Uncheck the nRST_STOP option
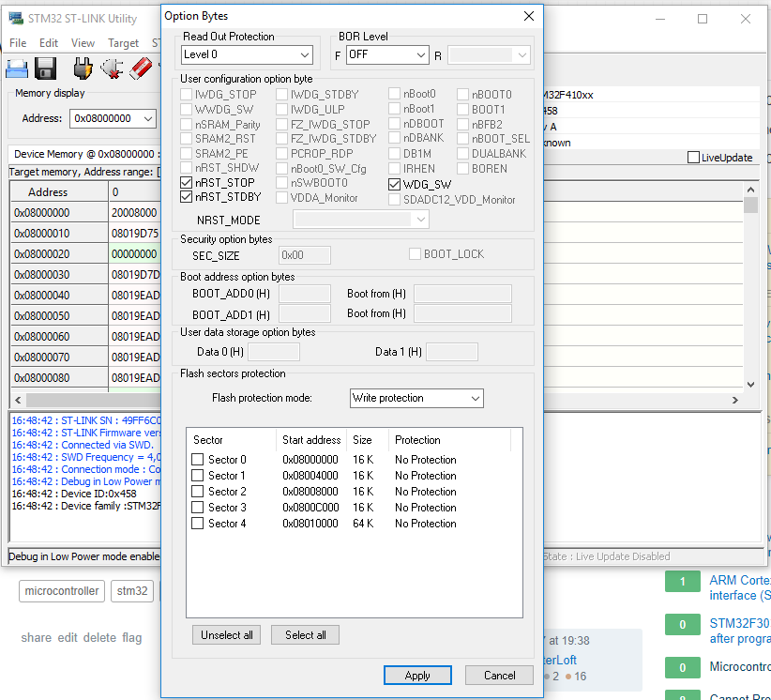The image size is (771, 700). point(187,183)
